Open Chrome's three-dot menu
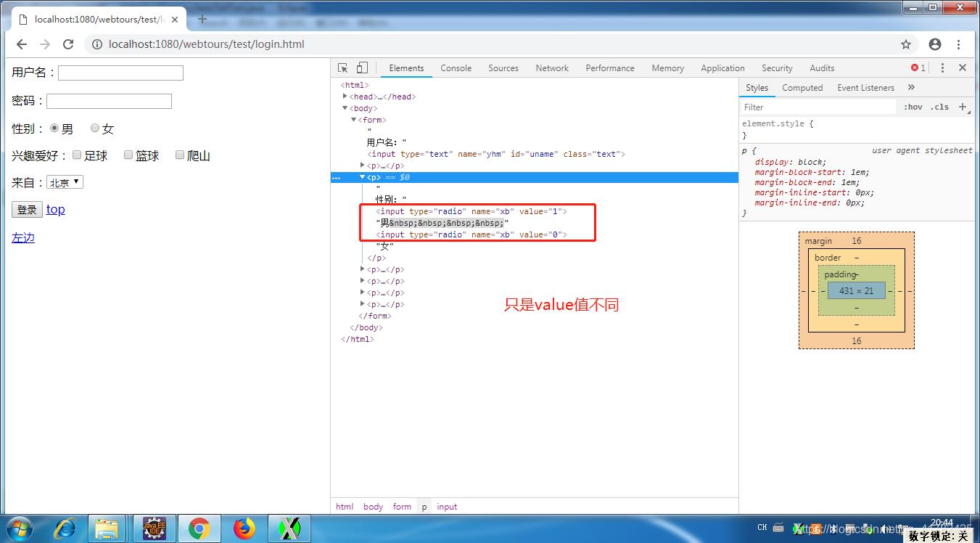The height and width of the screenshot is (543, 980). 959,44
